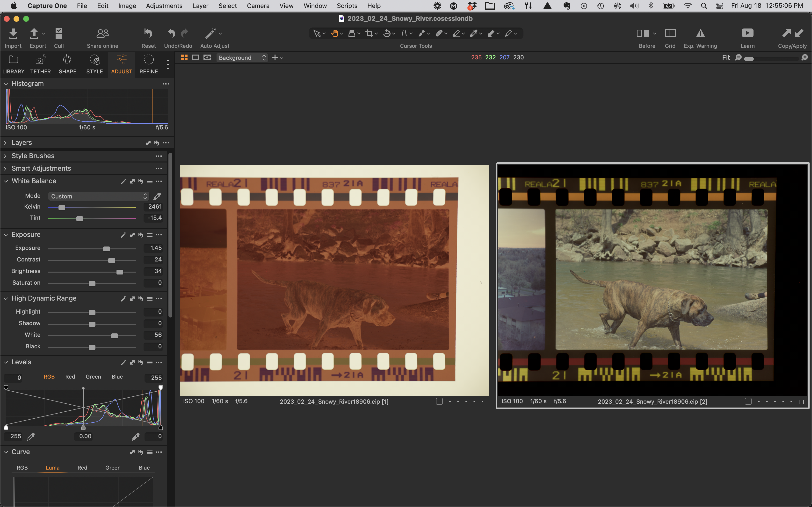Screen dimensions: 812x507
Task: Click the Auto Adjust magic wand
Action: [x=211, y=34]
